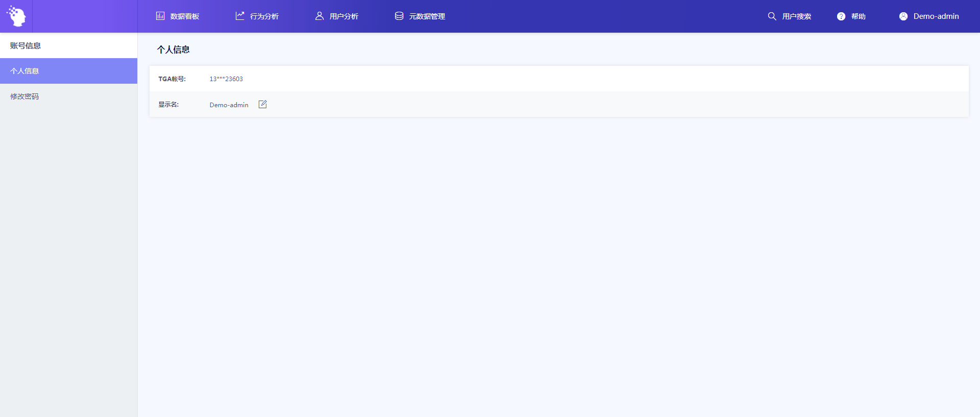980x417 pixels.
Task: Go to the 行为分析 menu label
Action: pyautogui.click(x=264, y=16)
